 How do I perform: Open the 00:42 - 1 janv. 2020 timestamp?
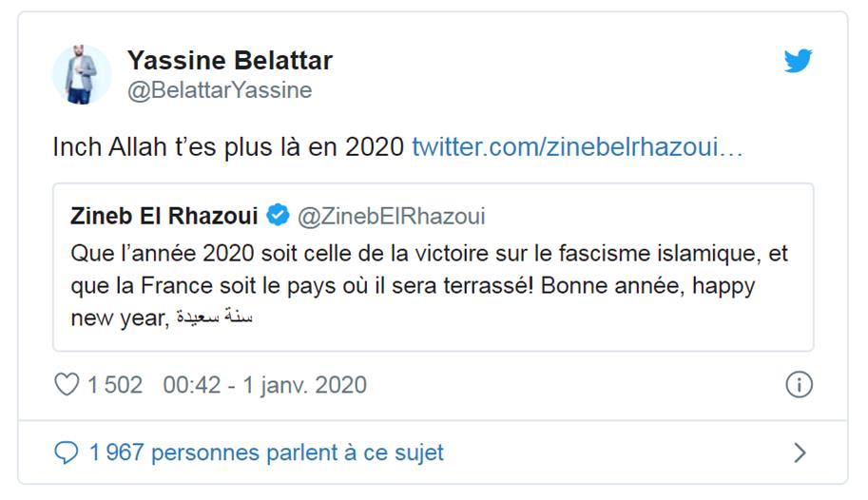[264, 385]
